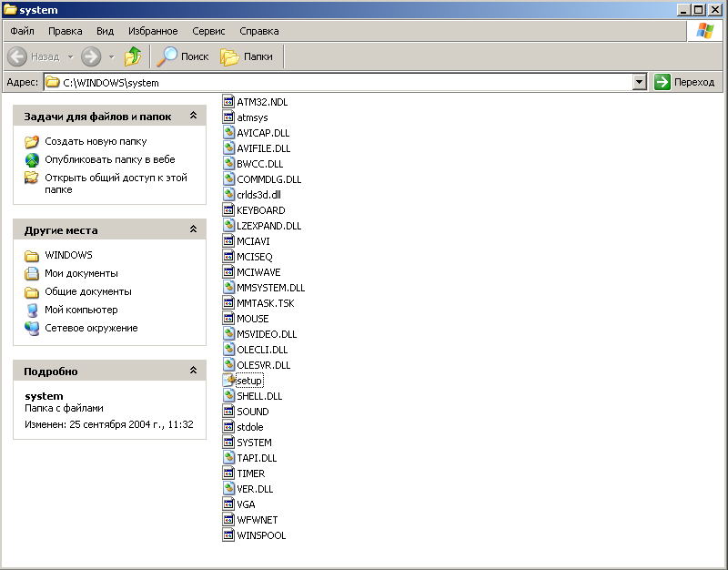Select the KEYBOARD file icon
This screenshot has width=728, height=570.
coord(228,210)
